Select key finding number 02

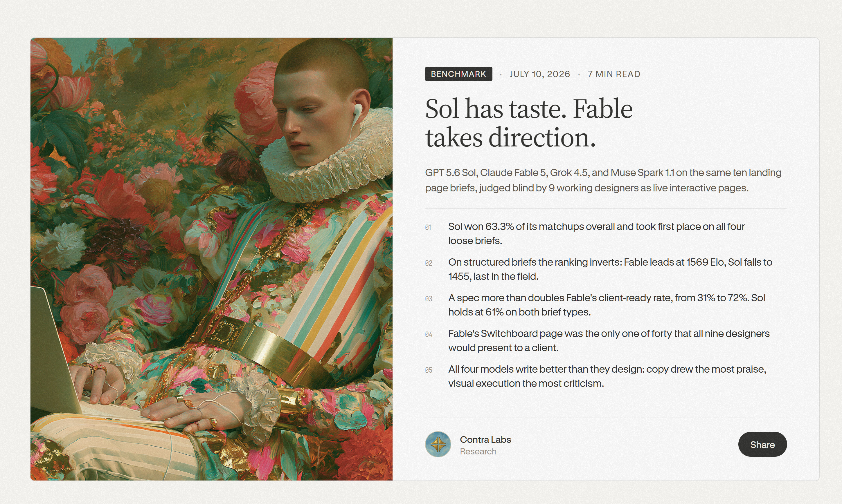429,263
